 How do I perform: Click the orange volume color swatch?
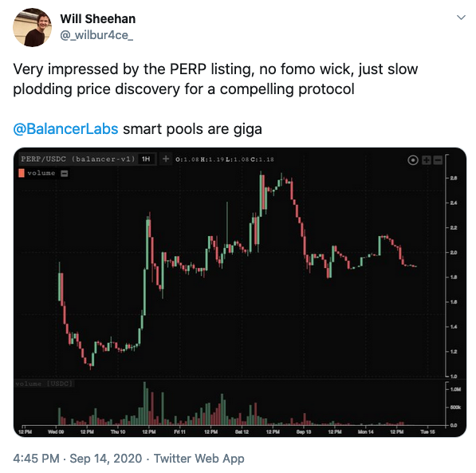point(22,173)
